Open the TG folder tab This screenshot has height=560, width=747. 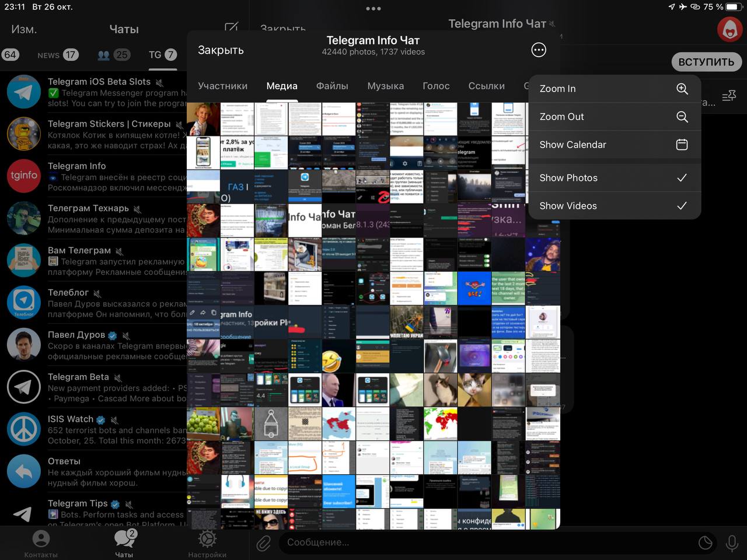[x=162, y=55]
